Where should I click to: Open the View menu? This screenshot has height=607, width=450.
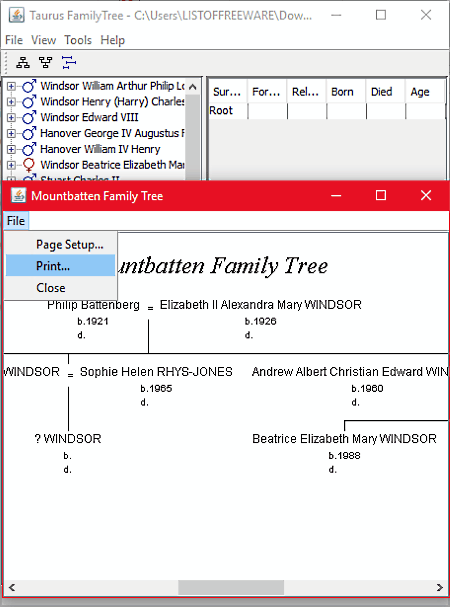[43, 40]
